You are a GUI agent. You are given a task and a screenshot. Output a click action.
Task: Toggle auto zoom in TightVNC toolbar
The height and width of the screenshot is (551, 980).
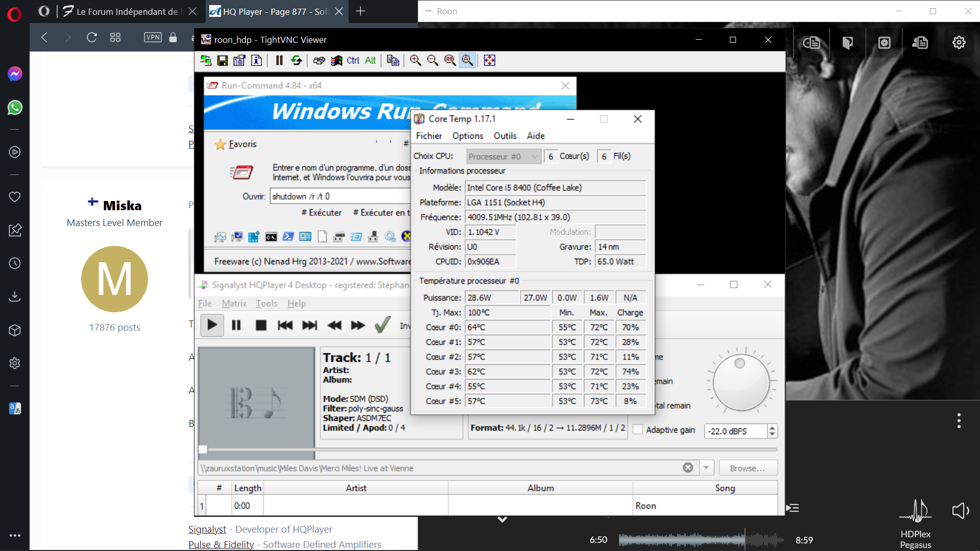[x=467, y=60]
